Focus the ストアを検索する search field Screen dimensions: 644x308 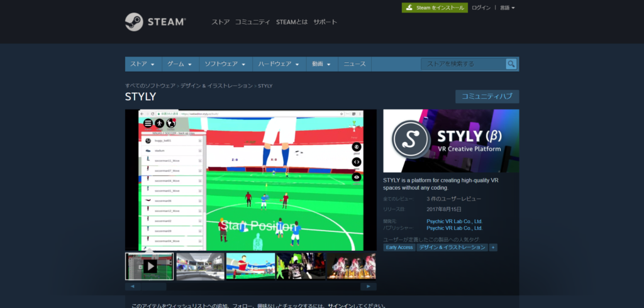click(464, 64)
